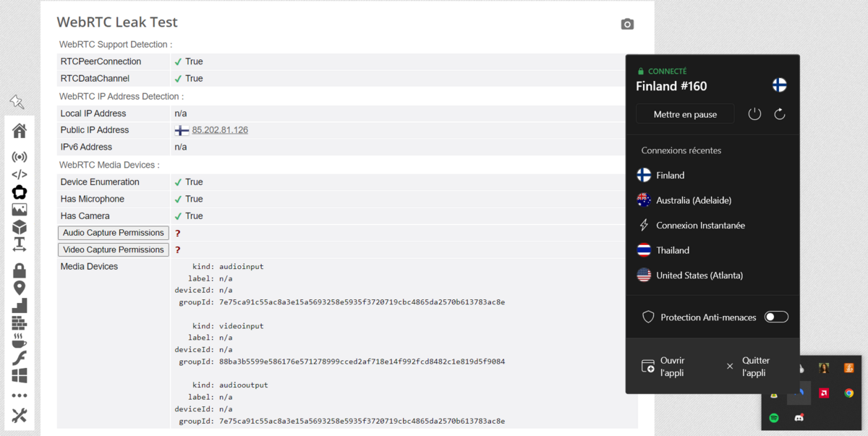Image resolution: width=868 pixels, height=436 pixels.
Task: Open the AMD tray icon
Action: [823, 393]
